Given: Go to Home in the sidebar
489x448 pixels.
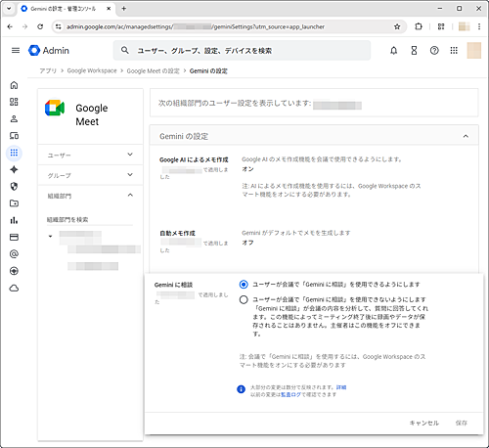Looking at the screenshot, I should [14, 85].
